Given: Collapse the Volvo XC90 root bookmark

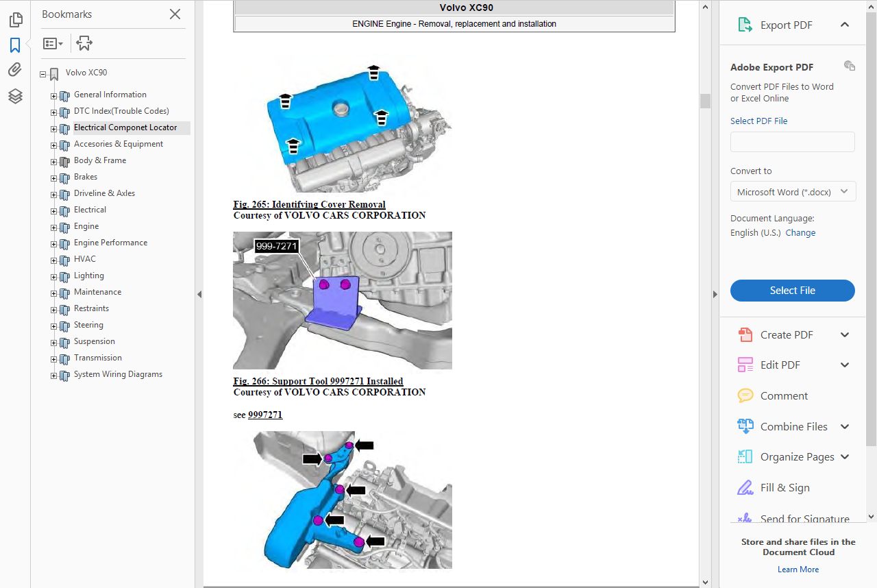Looking at the screenshot, I should (x=42, y=74).
